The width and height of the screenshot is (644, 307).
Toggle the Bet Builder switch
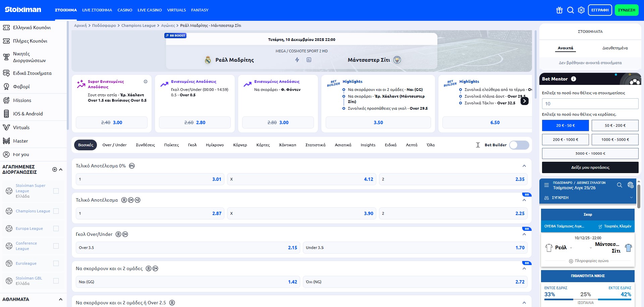click(x=519, y=145)
